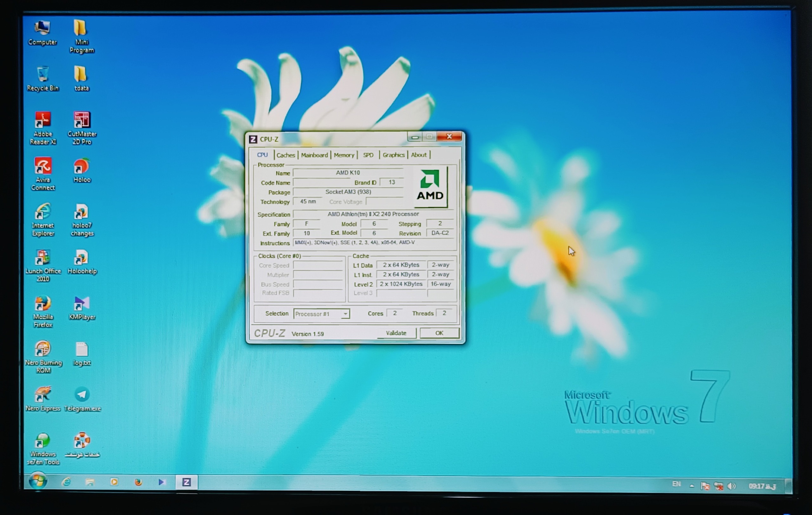Open Windows Media Player from taskbar
812x515 pixels.
pyautogui.click(x=114, y=482)
